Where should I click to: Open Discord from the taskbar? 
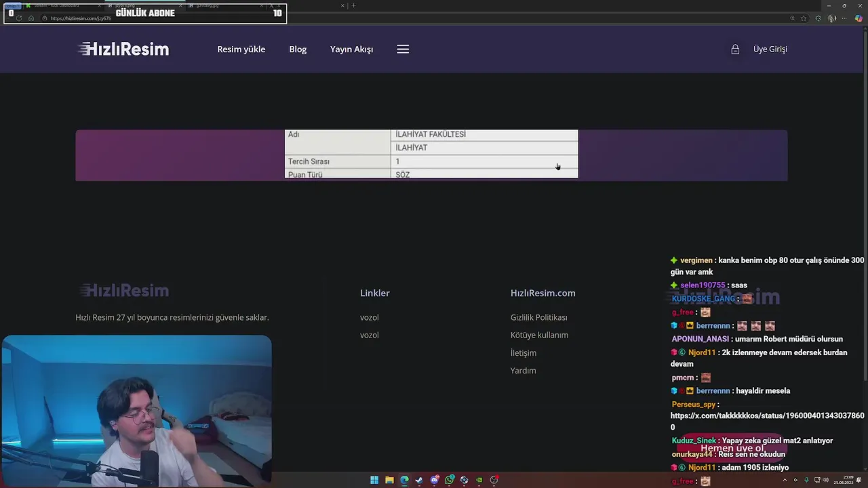(434, 480)
